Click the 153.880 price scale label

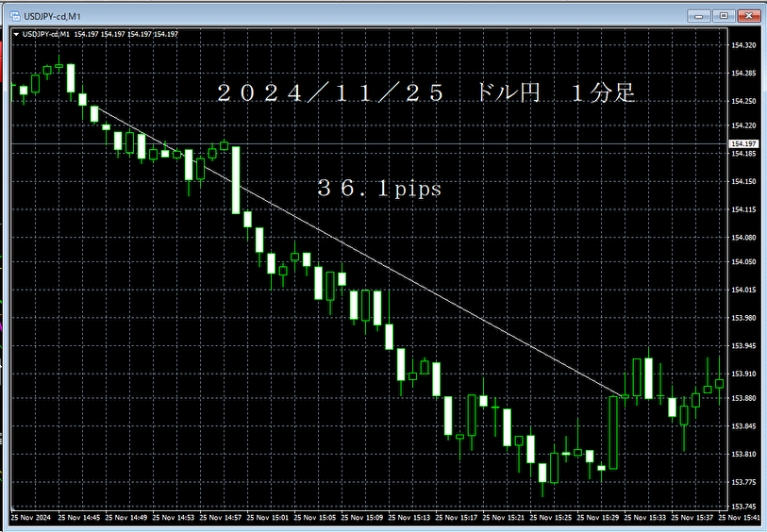point(743,398)
